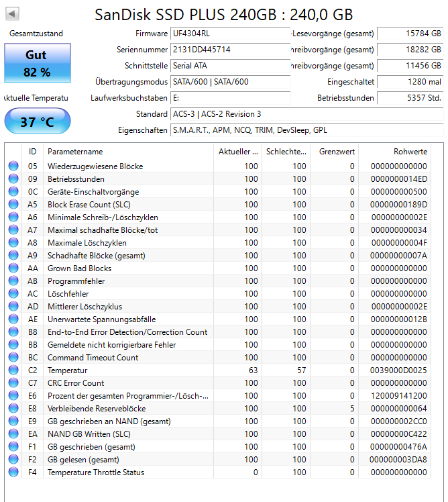Click raw value 0000000476A
The image size is (448, 502).
(x=398, y=446)
